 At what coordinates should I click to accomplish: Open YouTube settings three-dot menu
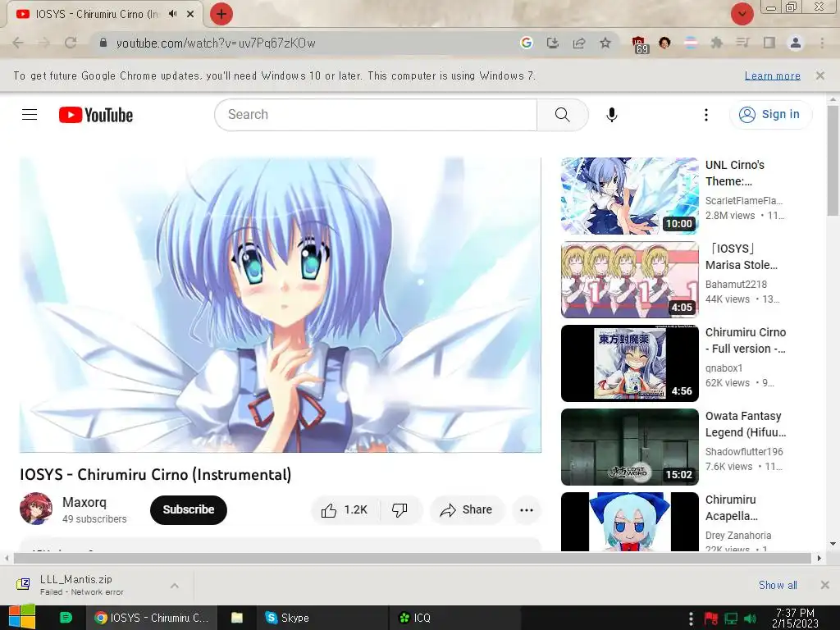[x=706, y=115]
